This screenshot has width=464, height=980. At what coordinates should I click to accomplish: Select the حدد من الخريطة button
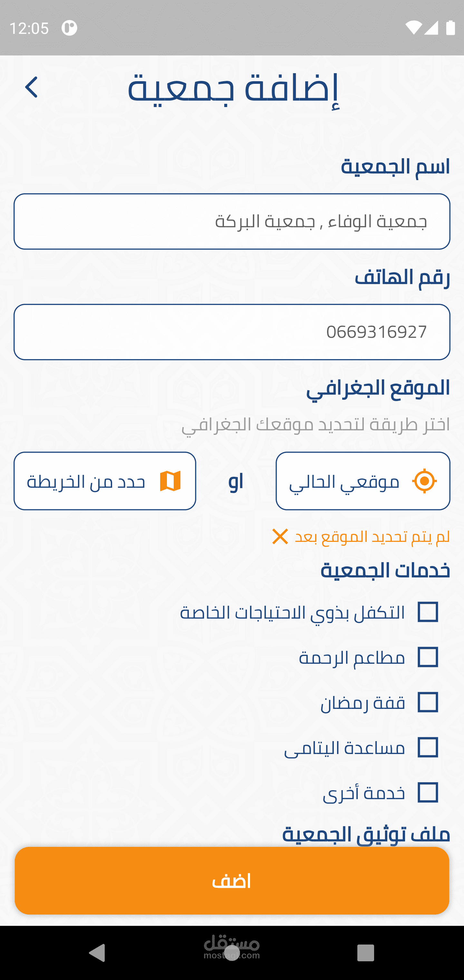click(x=105, y=481)
